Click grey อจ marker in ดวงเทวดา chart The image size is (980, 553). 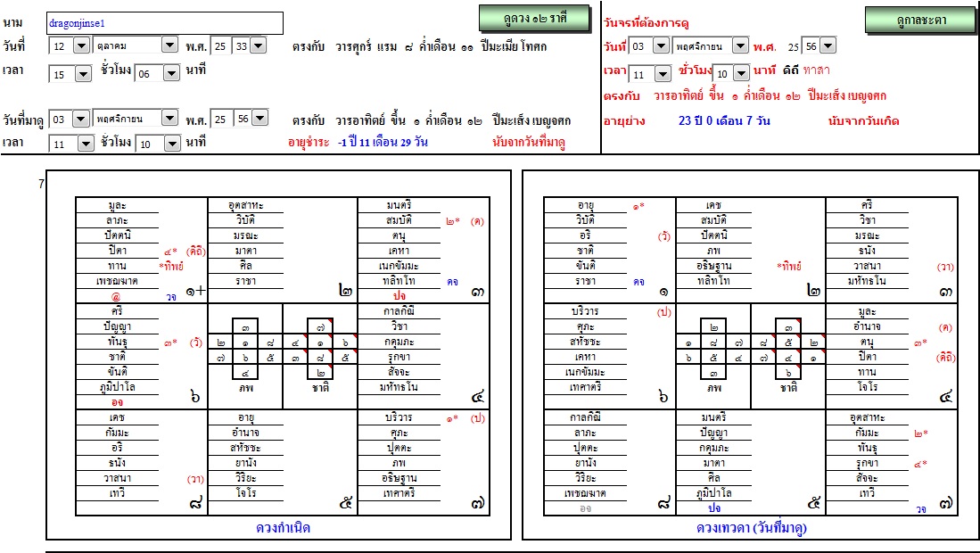pyautogui.click(x=585, y=508)
